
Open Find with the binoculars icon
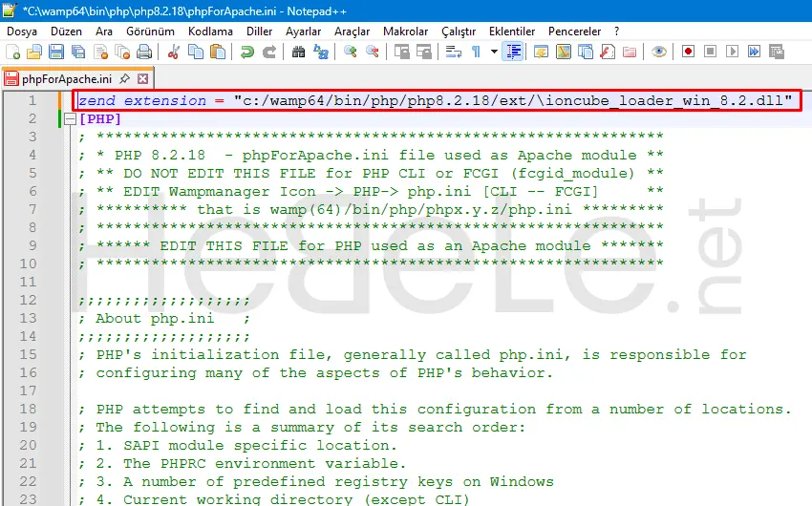point(298,52)
